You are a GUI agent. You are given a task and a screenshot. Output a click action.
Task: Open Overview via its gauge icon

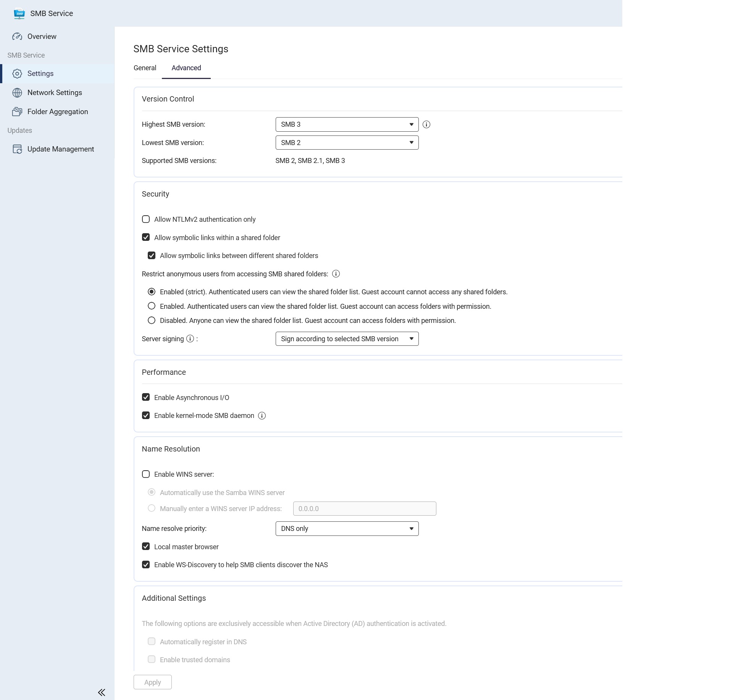click(17, 37)
